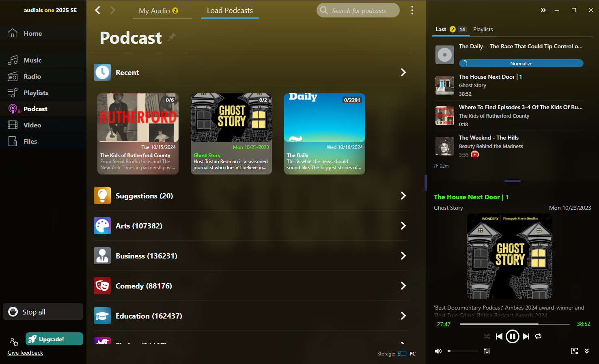Open the three-dot options menu
The height and width of the screenshot is (364, 599).
click(x=412, y=10)
